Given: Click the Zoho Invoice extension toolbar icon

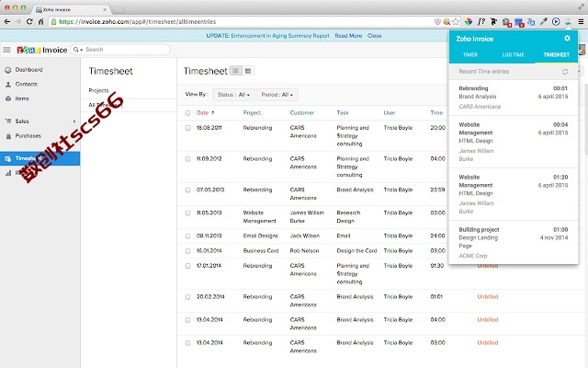Looking at the screenshot, I should pyautogui.click(x=568, y=22).
